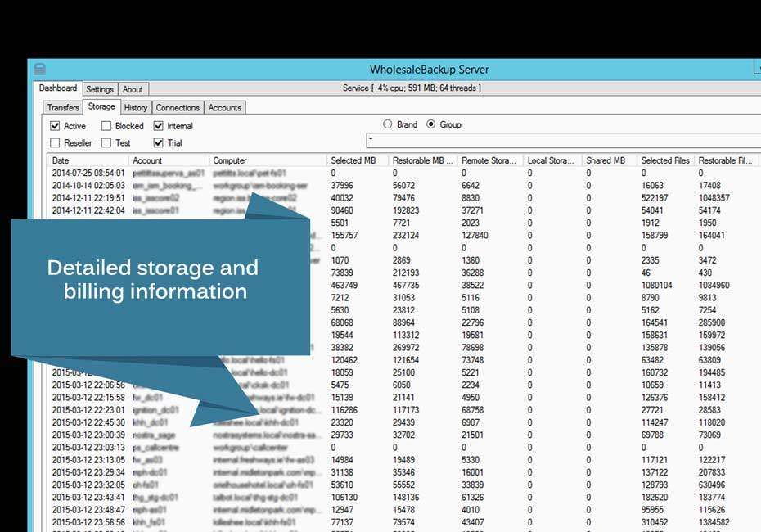Enable the Blocked filter
Screen dimensions: 761x532
click(105, 126)
